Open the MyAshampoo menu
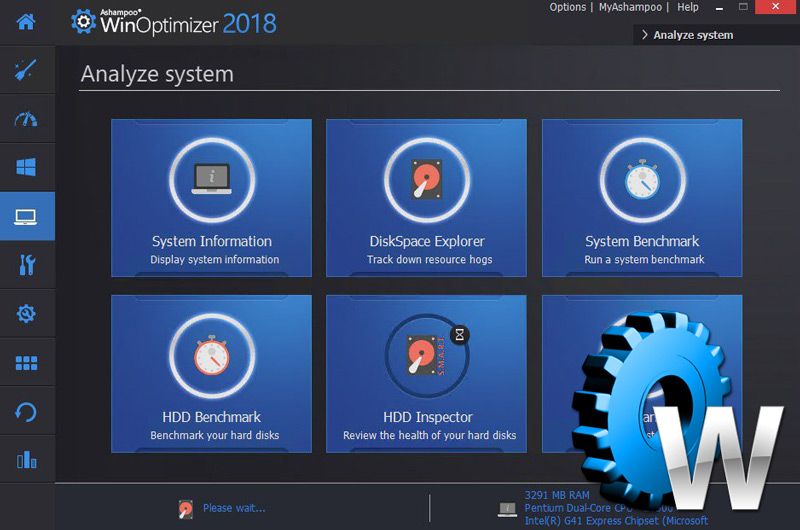 [630, 7]
